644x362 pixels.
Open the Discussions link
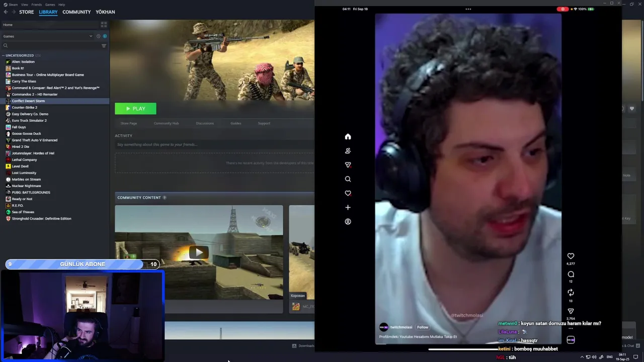[205, 123]
